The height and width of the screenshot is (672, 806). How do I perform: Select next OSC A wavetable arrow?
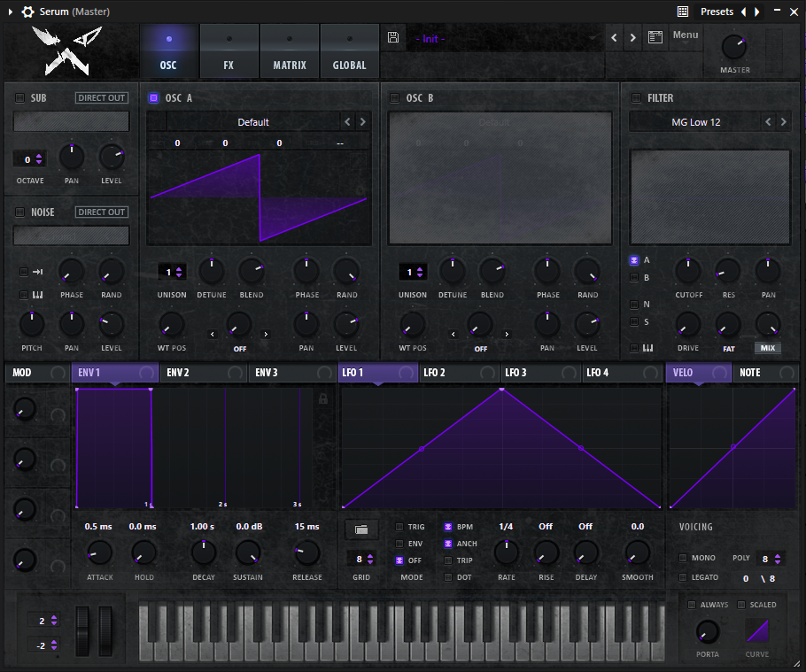click(x=363, y=122)
